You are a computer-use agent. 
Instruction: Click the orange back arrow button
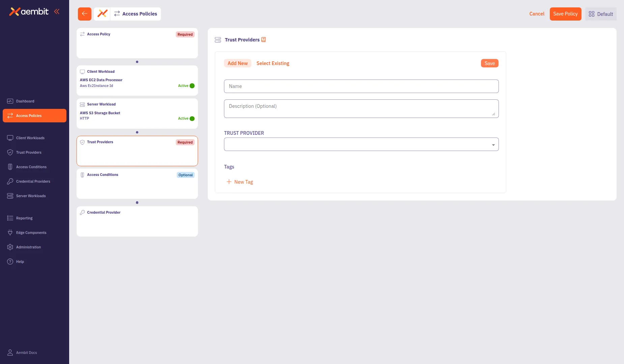[84, 14]
